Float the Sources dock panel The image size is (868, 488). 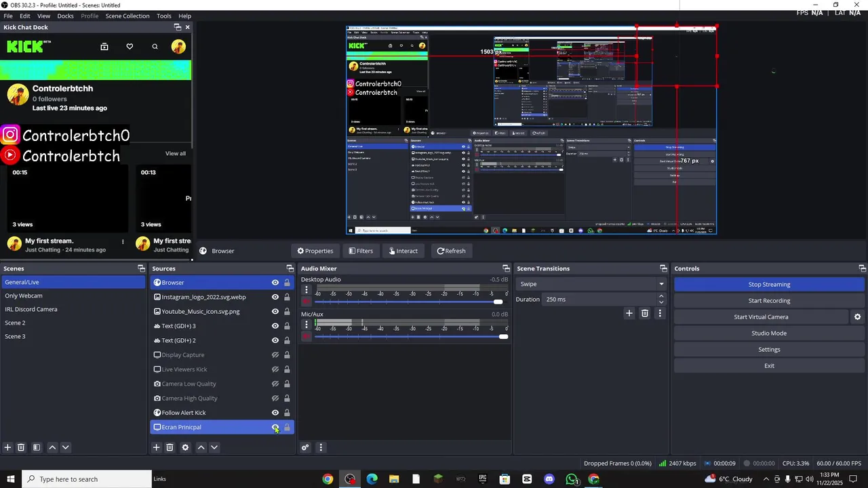(290, 268)
